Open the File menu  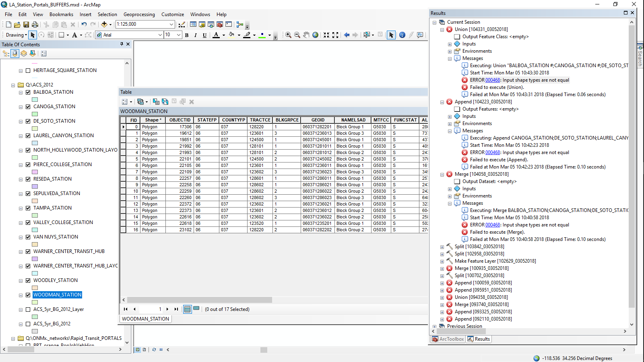[x=8, y=14]
